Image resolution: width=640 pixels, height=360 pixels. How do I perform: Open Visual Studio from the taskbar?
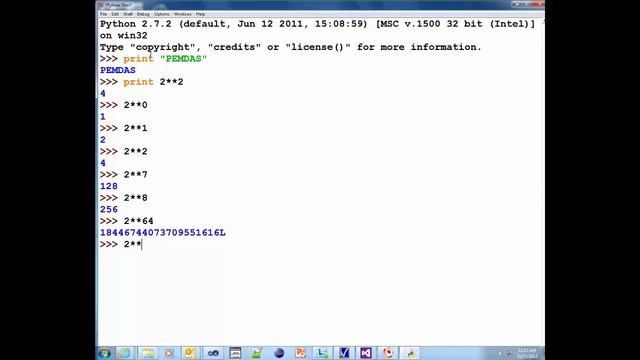tap(366, 353)
